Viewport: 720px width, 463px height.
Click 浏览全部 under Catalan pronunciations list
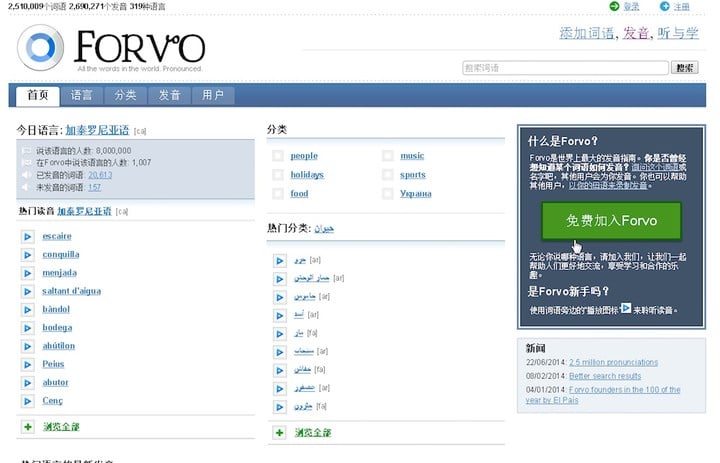(x=61, y=427)
